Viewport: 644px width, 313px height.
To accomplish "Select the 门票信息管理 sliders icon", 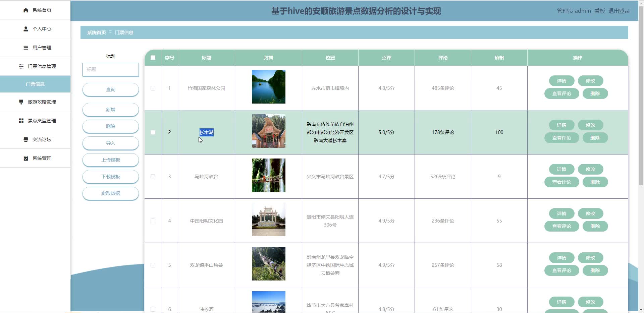I will click(20, 66).
